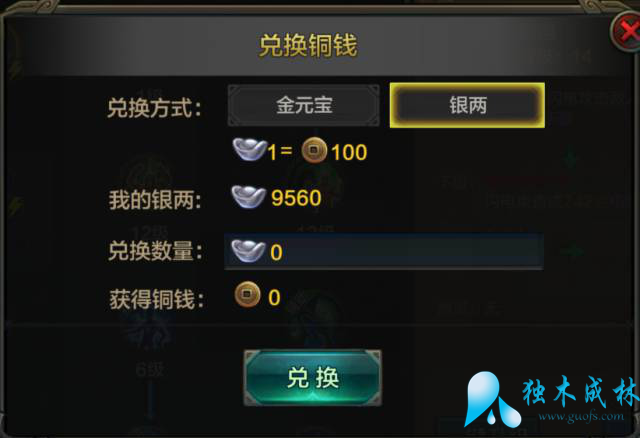Open the www.guofs.com watermark link
This screenshot has height=438, width=640.
point(581,417)
